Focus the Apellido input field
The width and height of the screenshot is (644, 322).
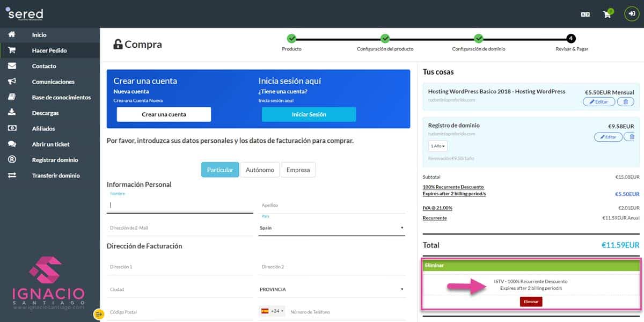332,206
